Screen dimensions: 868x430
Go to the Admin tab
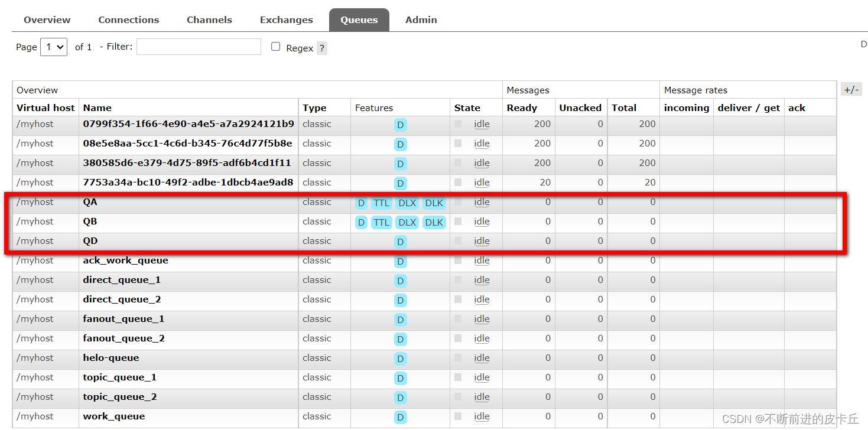coord(421,20)
